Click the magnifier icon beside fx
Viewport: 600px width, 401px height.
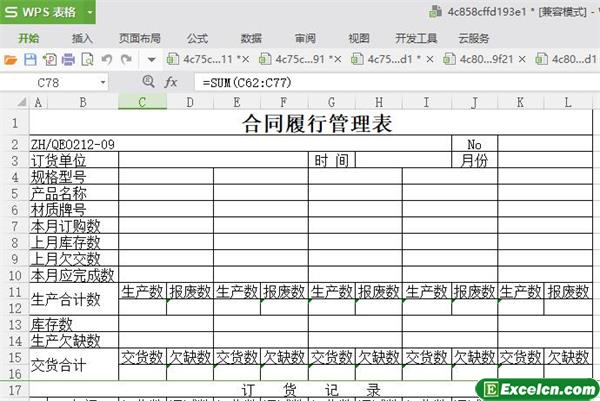tap(148, 81)
